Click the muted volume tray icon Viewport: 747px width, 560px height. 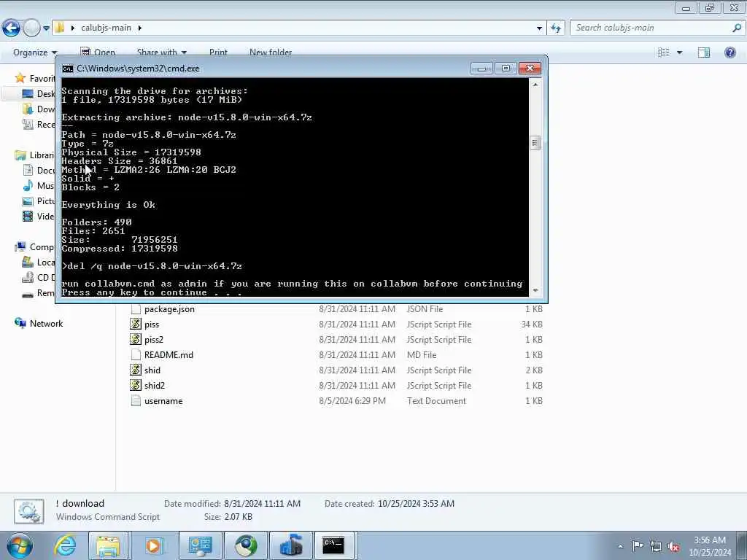(673, 546)
